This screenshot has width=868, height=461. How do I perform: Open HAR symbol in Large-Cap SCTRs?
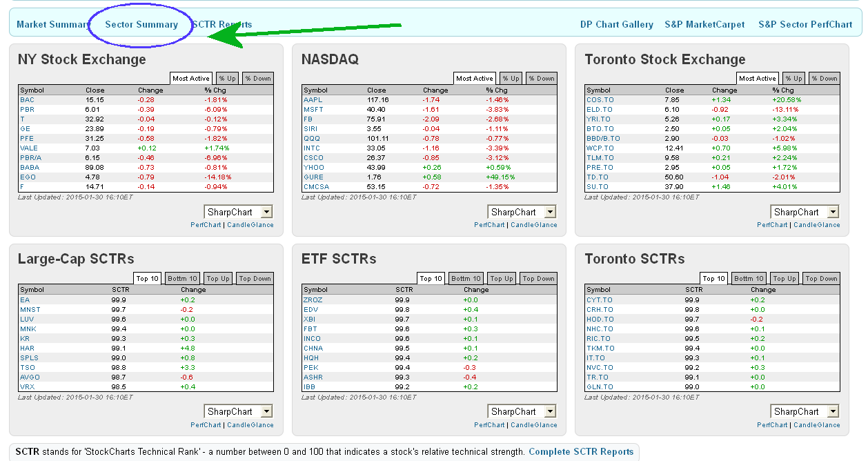point(28,349)
